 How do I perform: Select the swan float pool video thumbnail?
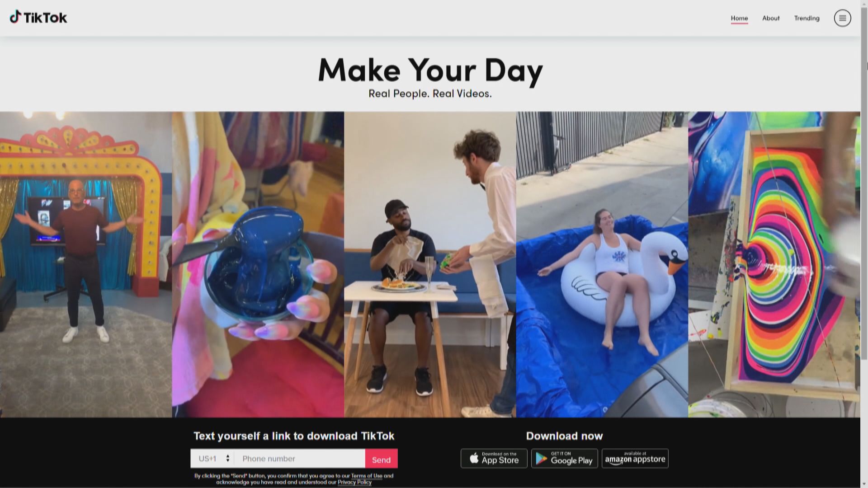pos(602,264)
